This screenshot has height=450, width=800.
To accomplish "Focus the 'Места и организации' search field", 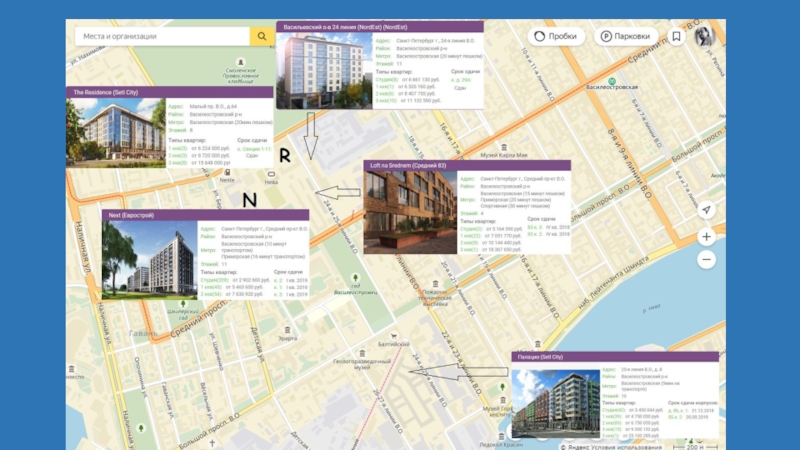I will pyautogui.click(x=162, y=36).
